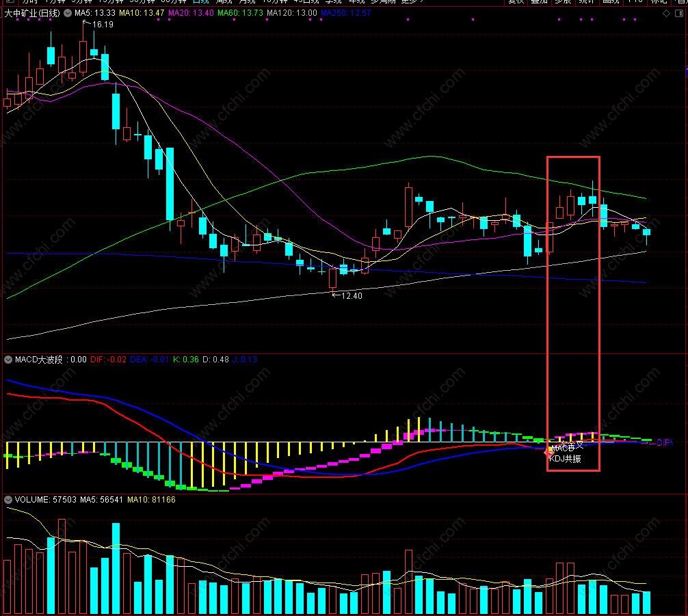Click the green K: 0.36 value
Image resolution: width=688 pixels, height=616 pixels.
(x=185, y=360)
